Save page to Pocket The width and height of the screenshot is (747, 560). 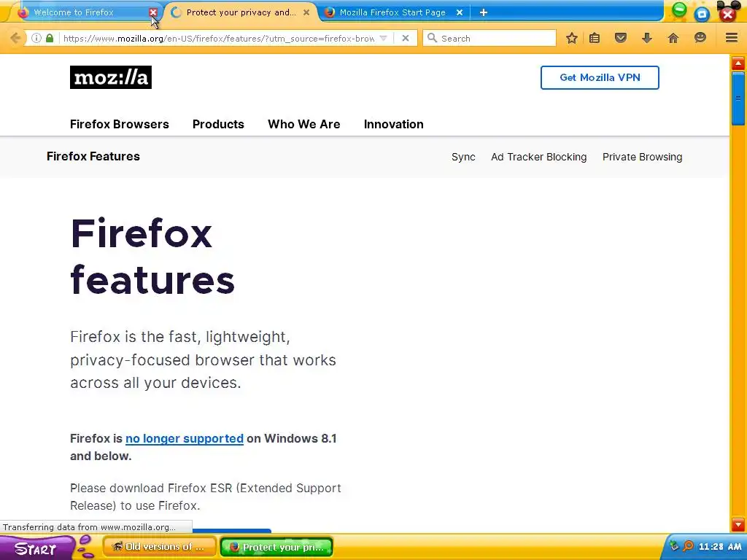click(620, 38)
